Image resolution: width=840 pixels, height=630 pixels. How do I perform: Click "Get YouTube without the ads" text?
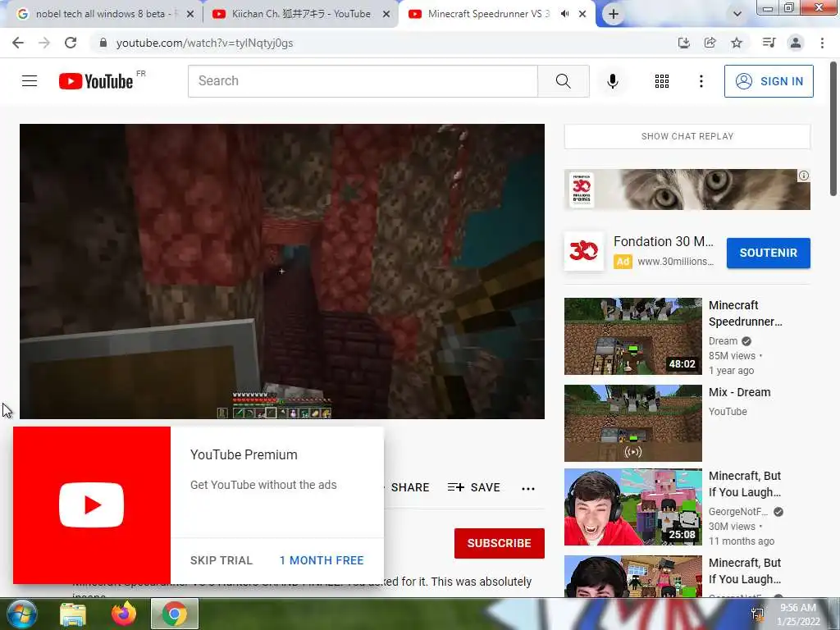pyautogui.click(x=263, y=485)
